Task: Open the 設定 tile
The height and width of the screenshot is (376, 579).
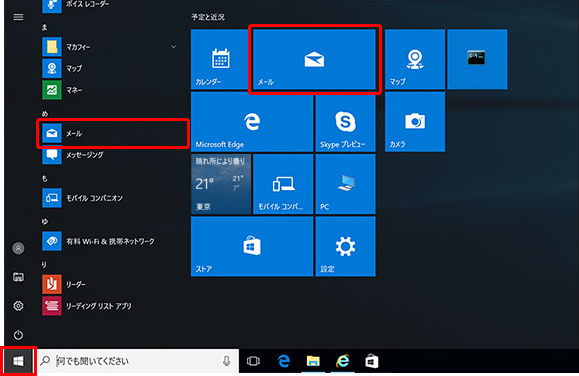Action: click(x=345, y=246)
